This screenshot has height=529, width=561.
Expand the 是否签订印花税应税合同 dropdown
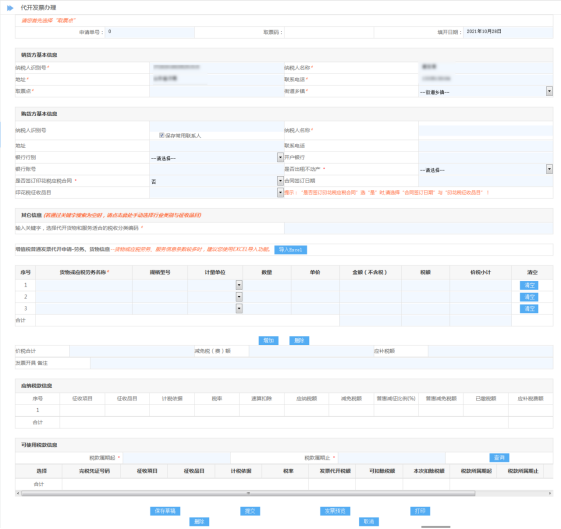pos(280,181)
